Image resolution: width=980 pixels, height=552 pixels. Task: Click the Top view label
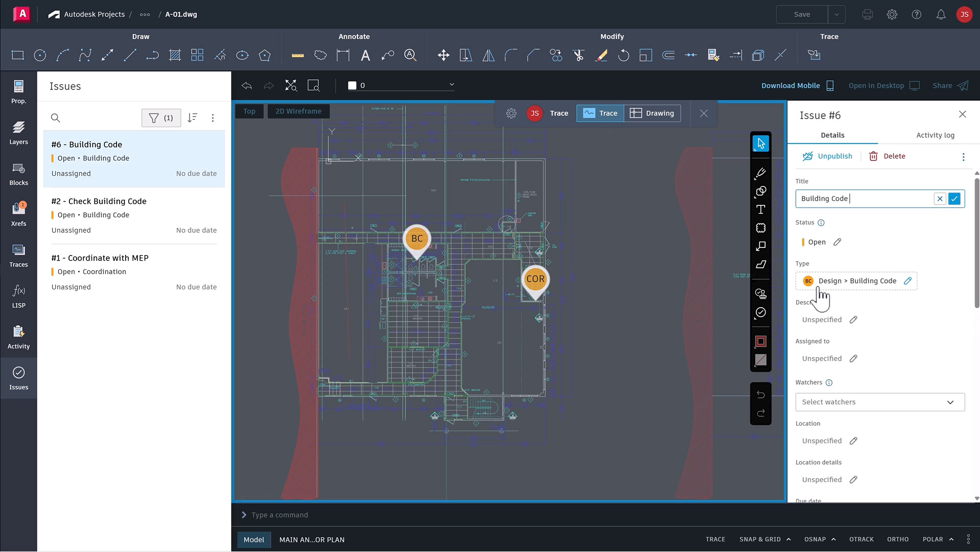[x=249, y=111]
